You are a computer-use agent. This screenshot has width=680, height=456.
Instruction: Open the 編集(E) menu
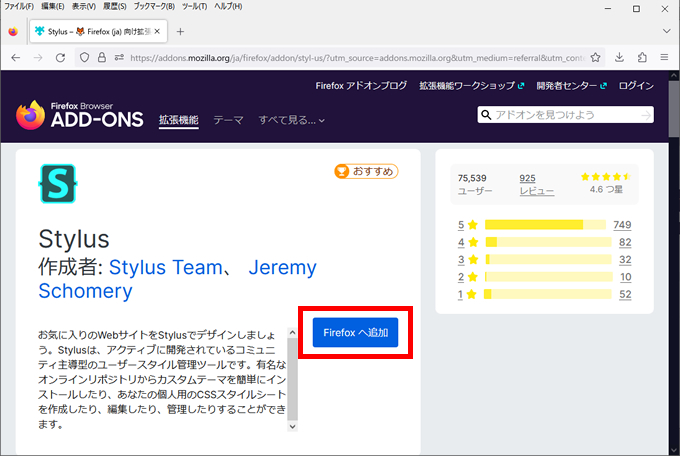52,7
